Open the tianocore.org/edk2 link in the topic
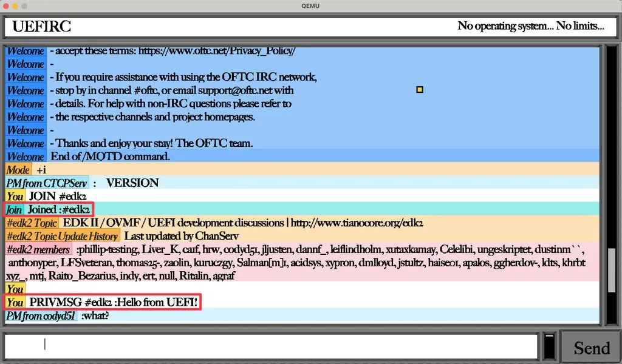This screenshot has width=622, height=364. pos(357,223)
